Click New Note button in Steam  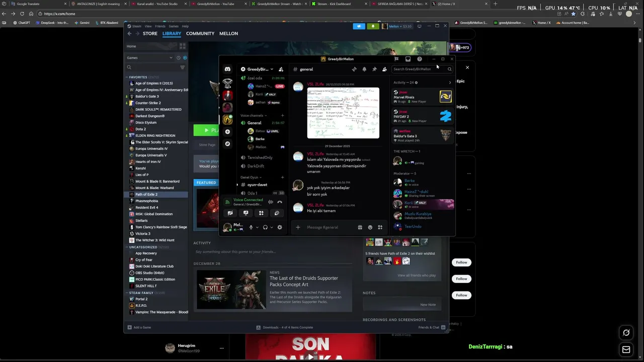click(428, 305)
